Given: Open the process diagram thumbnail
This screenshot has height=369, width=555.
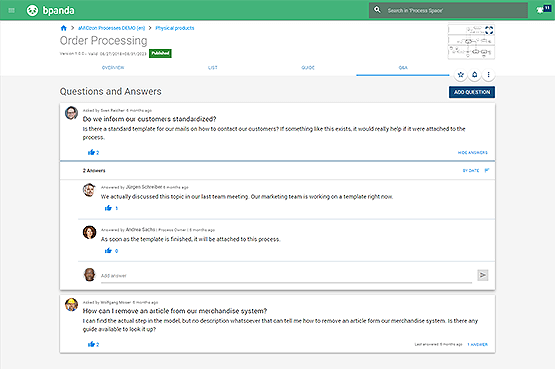Looking at the screenshot, I should pos(471,42).
